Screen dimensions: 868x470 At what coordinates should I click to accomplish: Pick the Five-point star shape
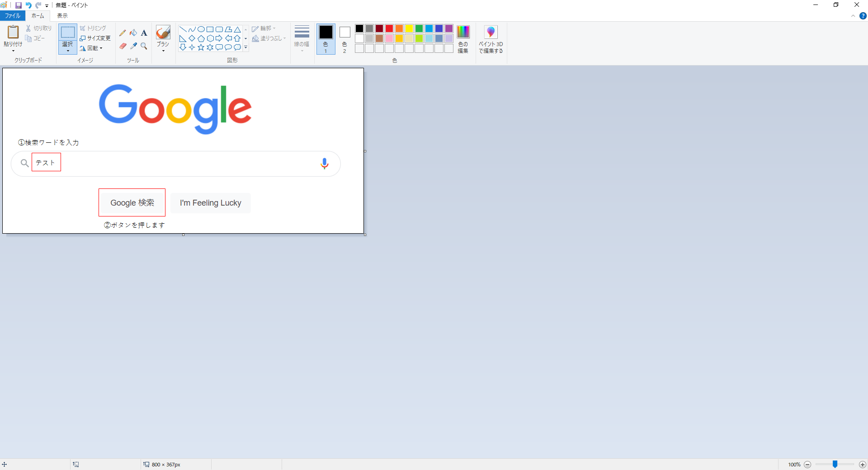201,47
